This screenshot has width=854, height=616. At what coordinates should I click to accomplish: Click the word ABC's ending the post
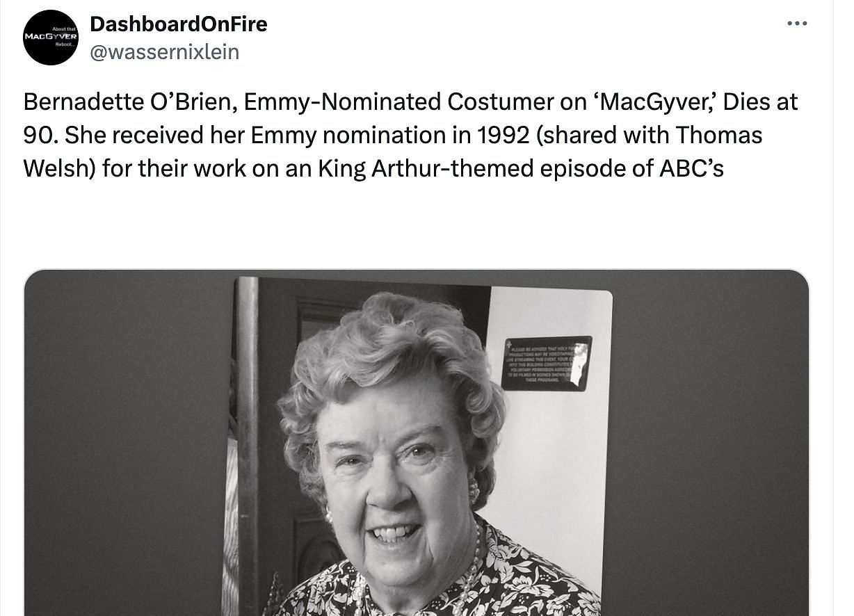click(x=691, y=168)
